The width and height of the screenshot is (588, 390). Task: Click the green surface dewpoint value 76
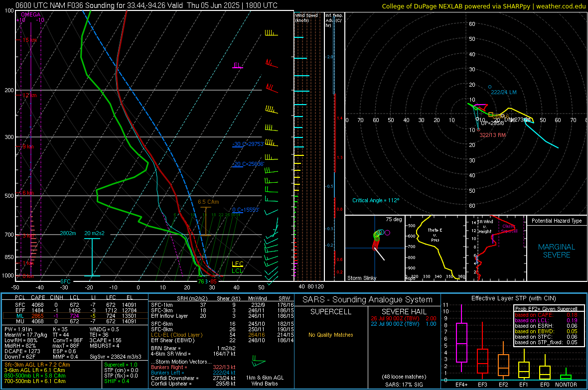pyautogui.click(x=201, y=281)
